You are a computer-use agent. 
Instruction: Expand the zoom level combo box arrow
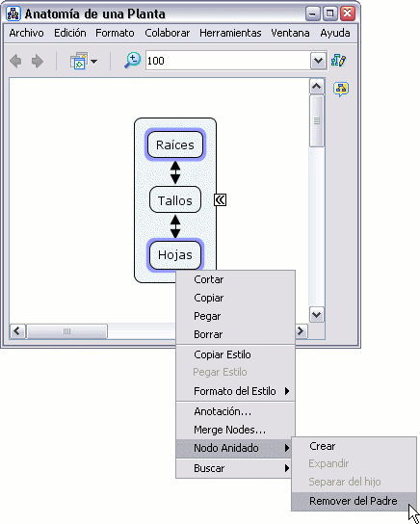coord(318,61)
